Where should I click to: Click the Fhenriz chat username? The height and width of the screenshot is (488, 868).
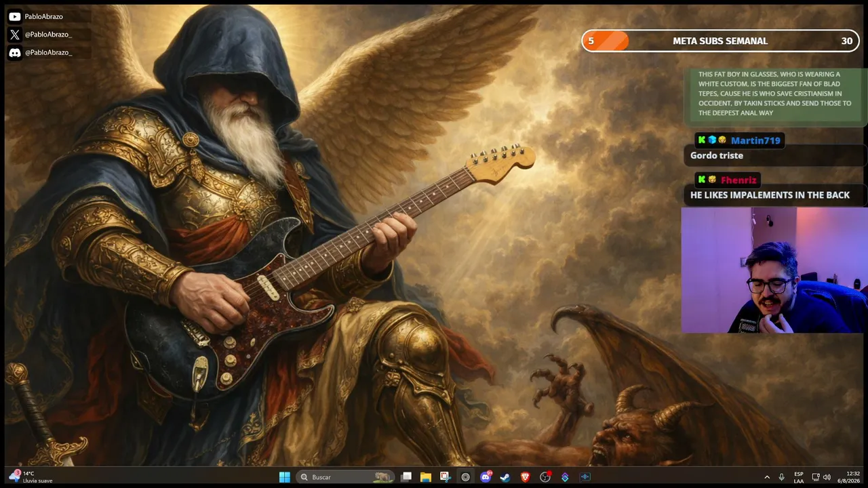pyautogui.click(x=738, y=180)
